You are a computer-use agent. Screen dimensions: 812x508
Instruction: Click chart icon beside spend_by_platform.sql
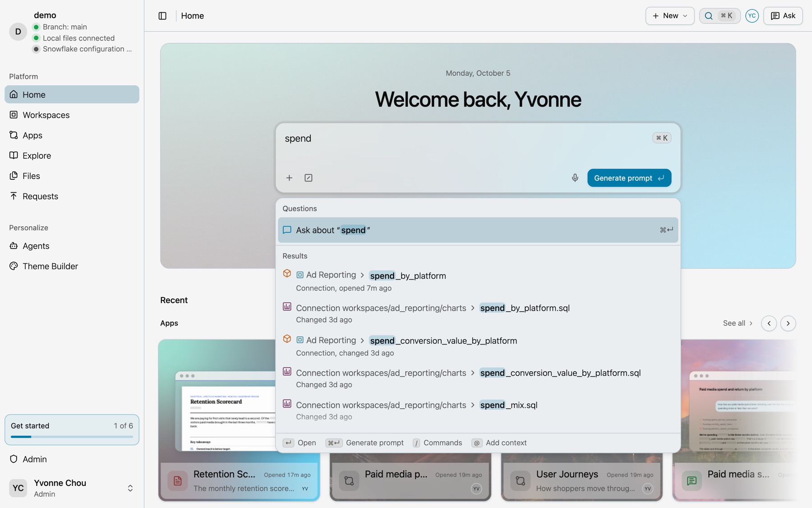(x=287, y=307)
